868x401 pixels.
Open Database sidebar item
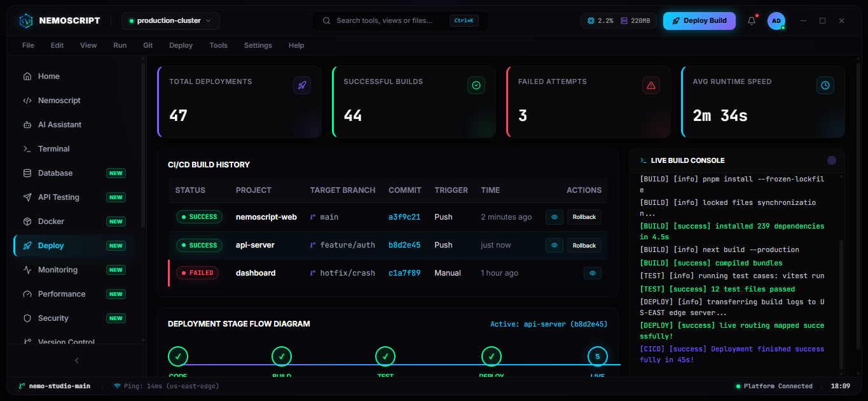pyautogui.click(x=73, y=173)
